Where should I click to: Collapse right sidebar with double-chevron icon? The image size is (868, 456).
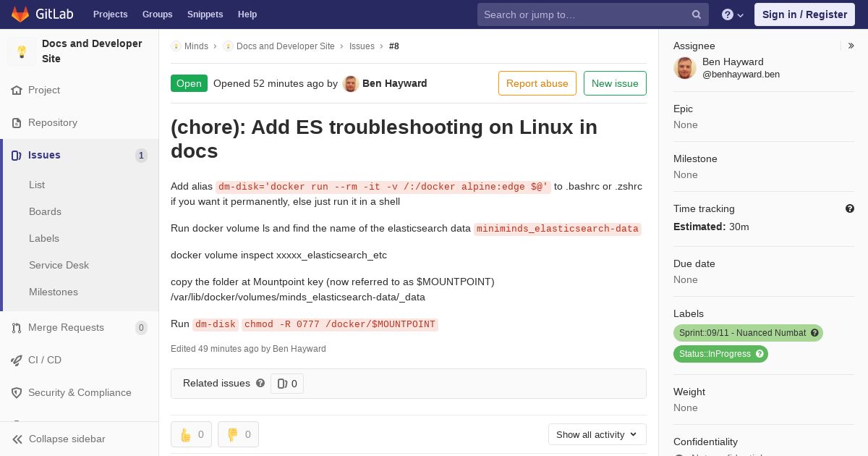point(851,46)
